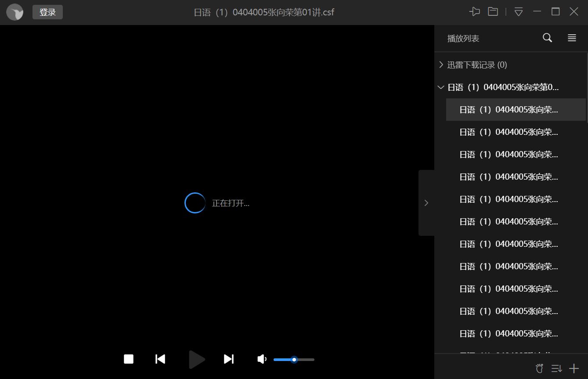This screenshot has width=588, height=379.
Task: Open the main menu triangle dropdown
Action: (x=519, y=12)
